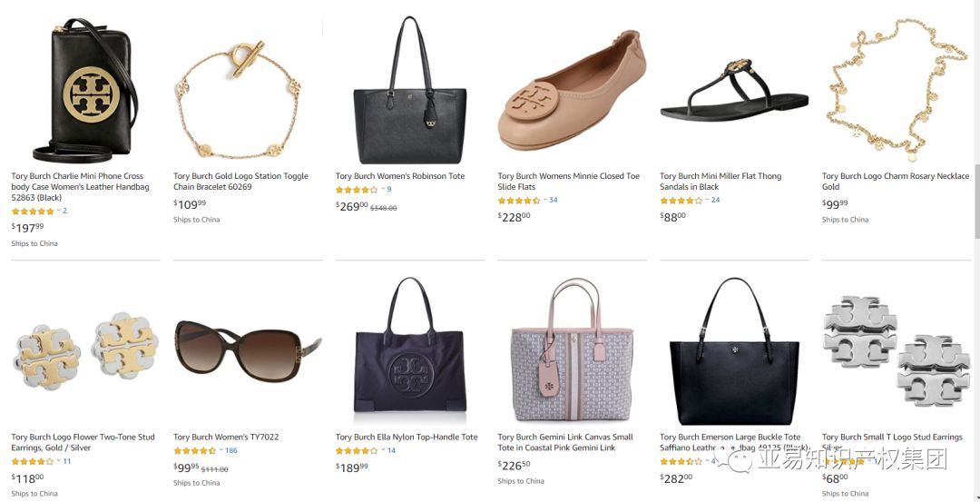Screen dimensions: 980x502
Task: Click stars for Mini Miller Flat Thong Sandals
Action: (681, 201)
